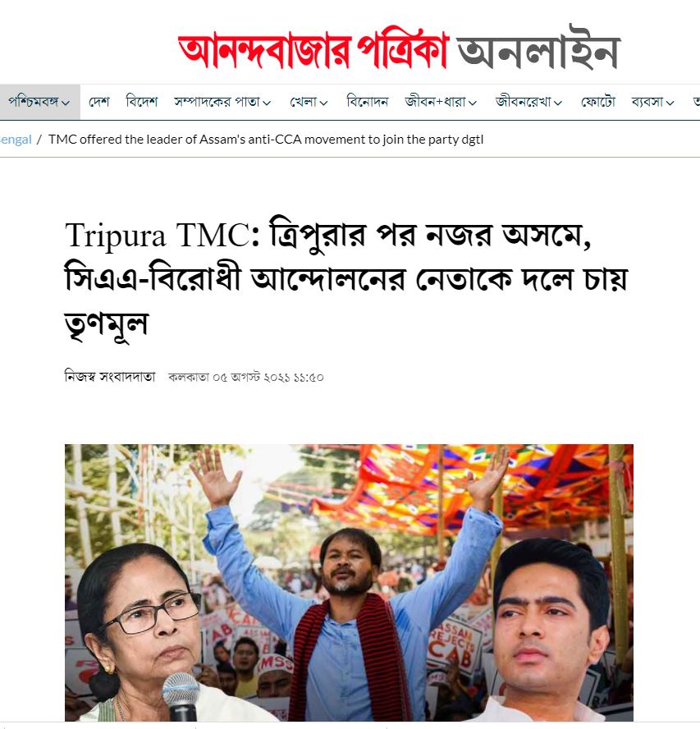Click the Bengal breadcrumb link
Screen dimensions: 700x729
pos(16,140)
